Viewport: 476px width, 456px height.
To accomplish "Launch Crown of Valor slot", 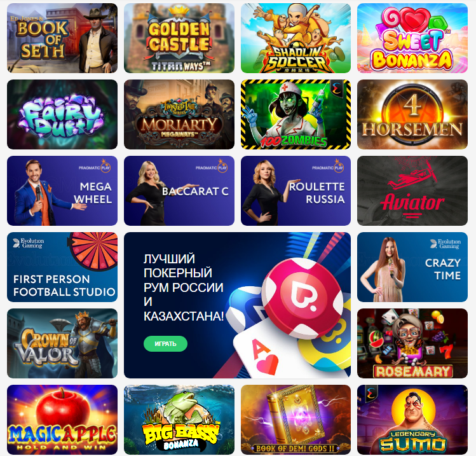I will tap(62, 343).
